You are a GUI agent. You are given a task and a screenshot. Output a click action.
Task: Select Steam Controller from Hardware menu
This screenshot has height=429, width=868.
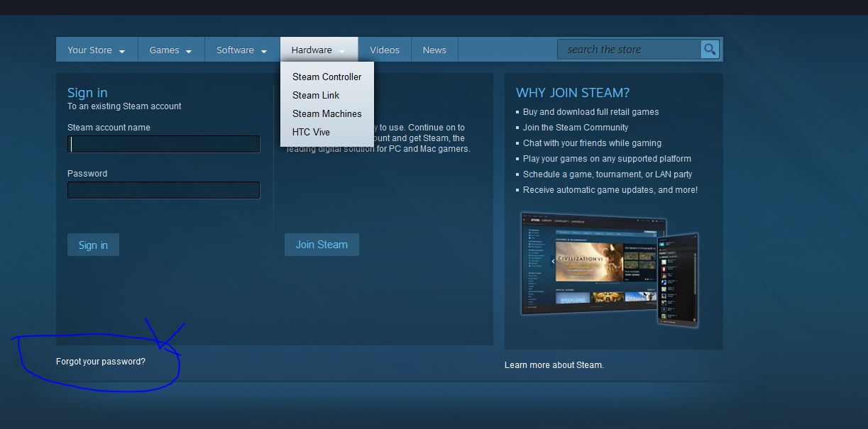click(x=326, y=77)
